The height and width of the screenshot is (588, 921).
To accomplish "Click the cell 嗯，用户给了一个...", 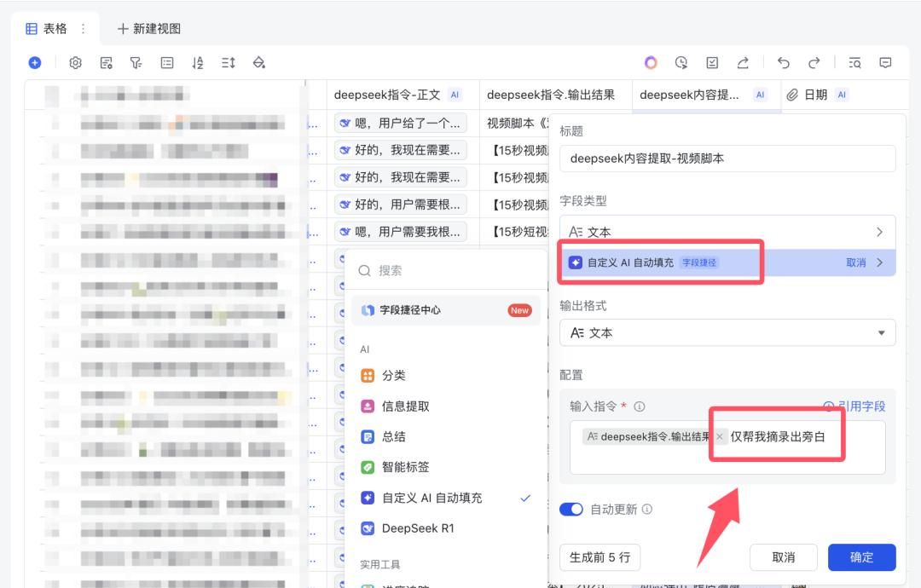I will coord(401,123).
